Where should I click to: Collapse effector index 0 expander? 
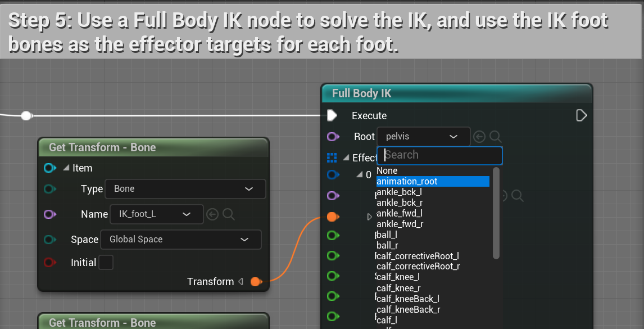[360, 174]
